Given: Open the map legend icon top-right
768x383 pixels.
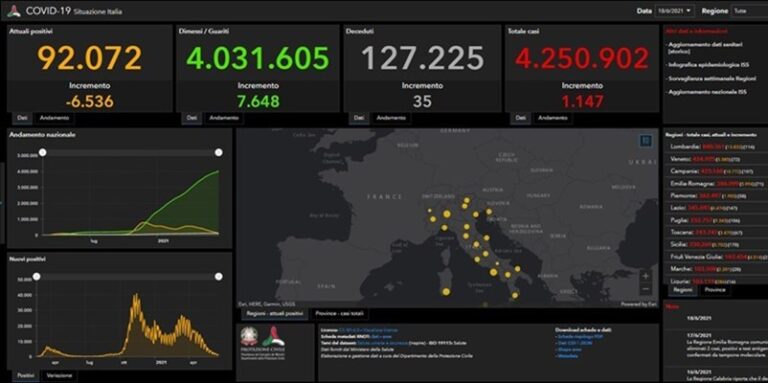Looking at the screenshot, I should [646, 141].
